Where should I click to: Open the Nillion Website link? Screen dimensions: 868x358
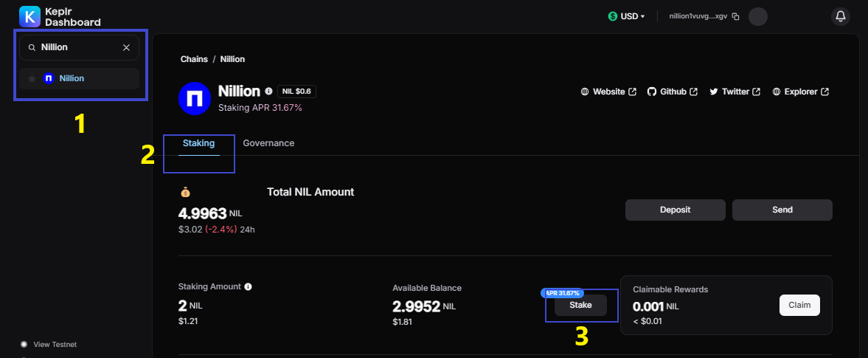608,92
